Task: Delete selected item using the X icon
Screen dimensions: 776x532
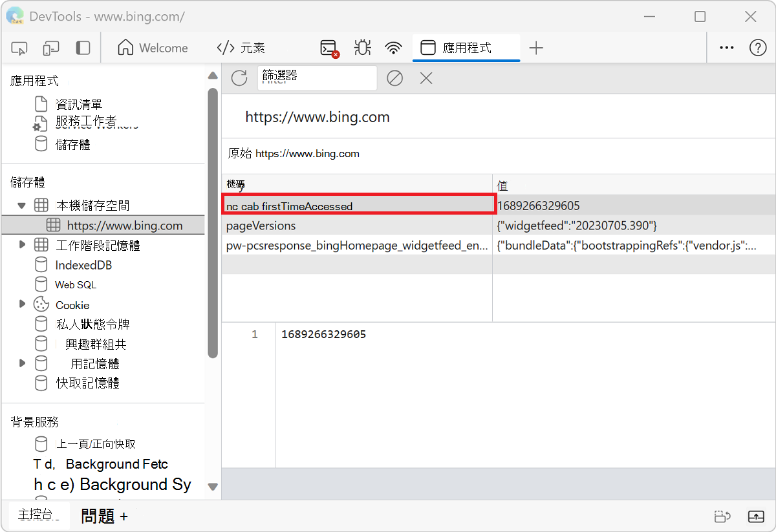Action: pyautogui.click(x=426, y=78)
